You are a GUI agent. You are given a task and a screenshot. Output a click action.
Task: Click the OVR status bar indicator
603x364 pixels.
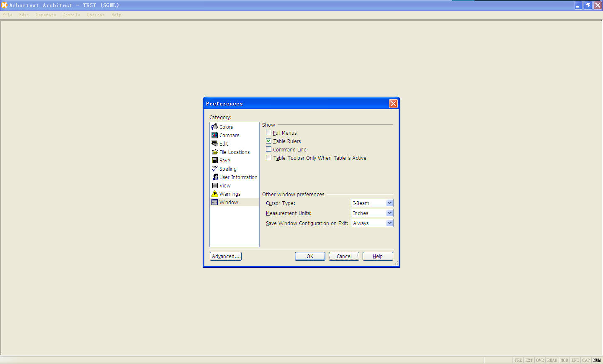pyautogui.click(x=540, y=360)
